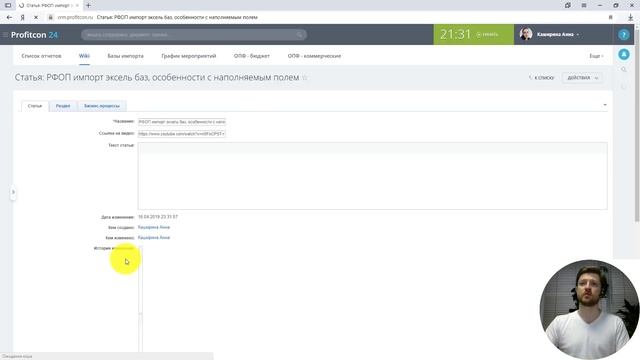The image size is (640, 360).
Task: Click the magnifier icon in search bar
Action: coord(300,35)
